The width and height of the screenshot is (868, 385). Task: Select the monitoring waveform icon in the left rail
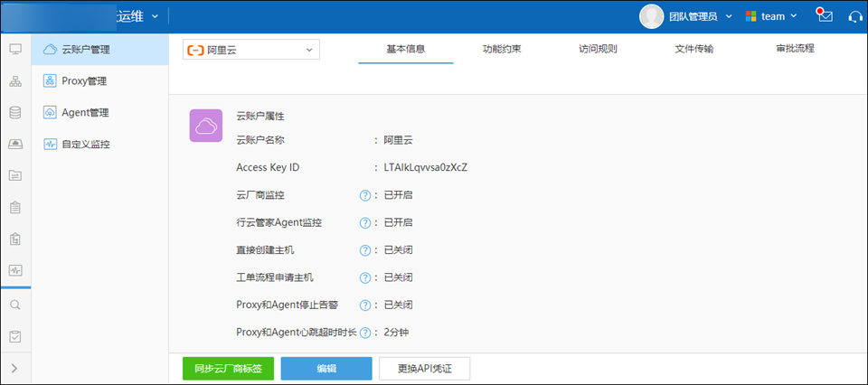click(15, 271)
